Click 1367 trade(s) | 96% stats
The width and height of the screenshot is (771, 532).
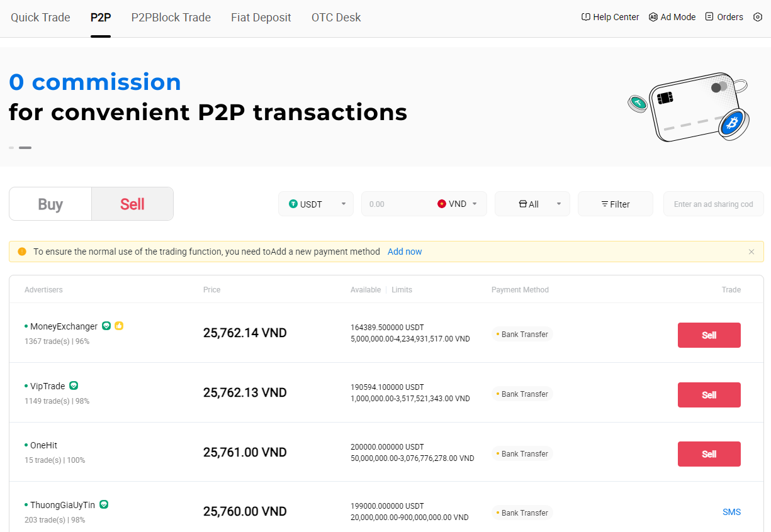[x=57, y=341]
